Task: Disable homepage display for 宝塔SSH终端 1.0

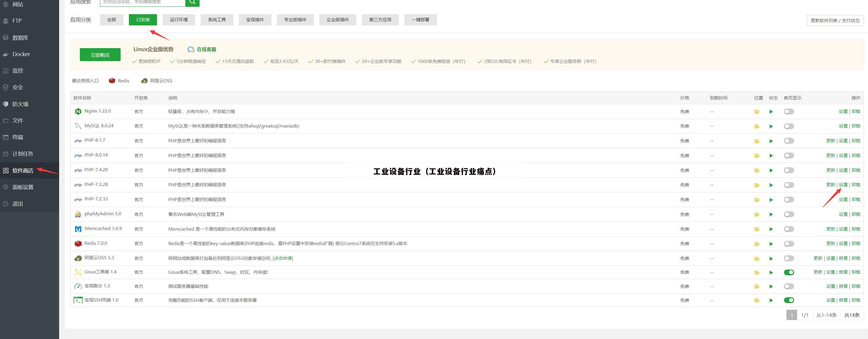Action: pos(789,300)
